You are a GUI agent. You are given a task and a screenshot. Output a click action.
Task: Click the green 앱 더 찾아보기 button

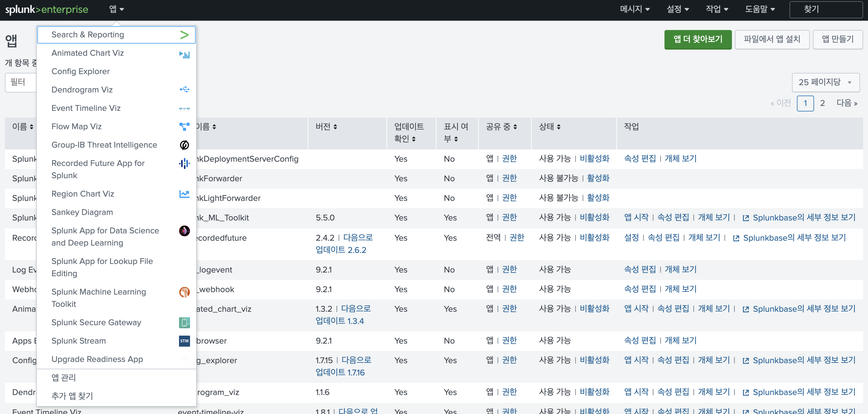click(x=698, y=40)
